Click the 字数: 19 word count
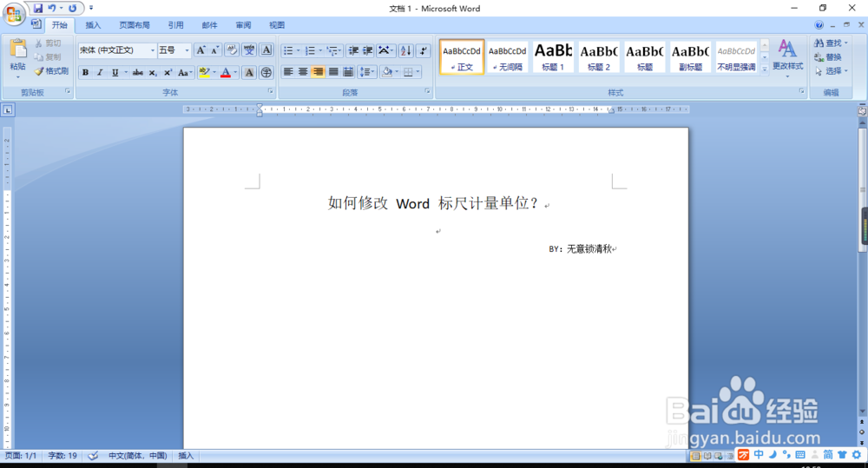This screenshot has width=868, height=468. 62,456
